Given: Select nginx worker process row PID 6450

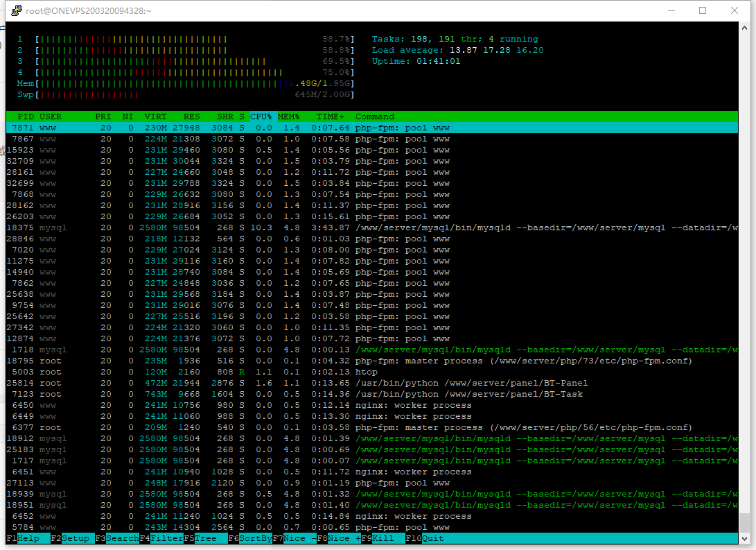Looking at the screenshot, I should [x=371, y=405].
